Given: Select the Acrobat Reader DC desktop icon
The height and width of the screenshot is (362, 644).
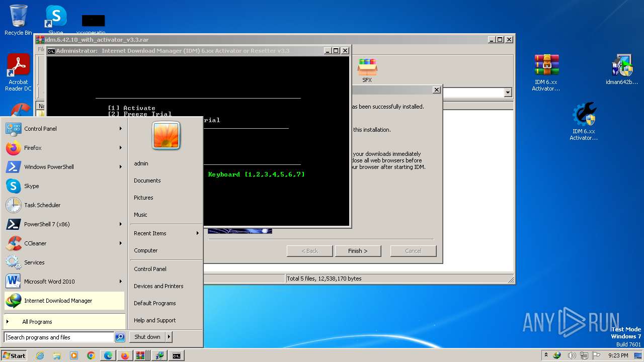Looking at the screenshot, I should click(18, 73).
